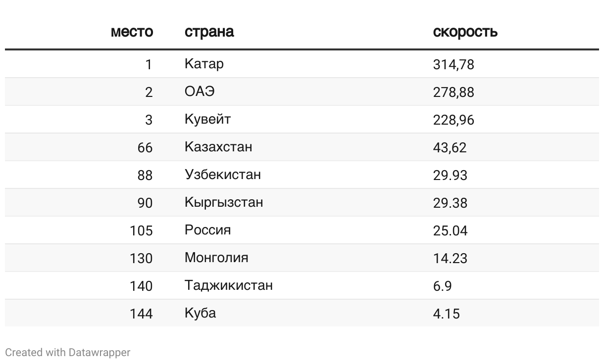Select the Россия country cell

[x=207, y=230]
